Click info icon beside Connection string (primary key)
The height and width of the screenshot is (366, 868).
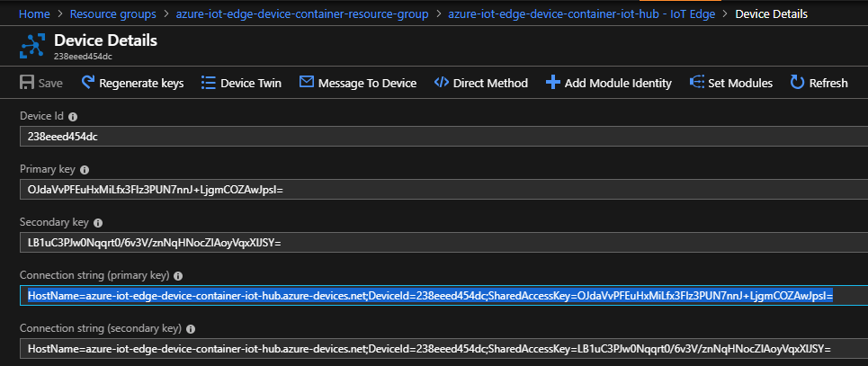click(178, 276)
